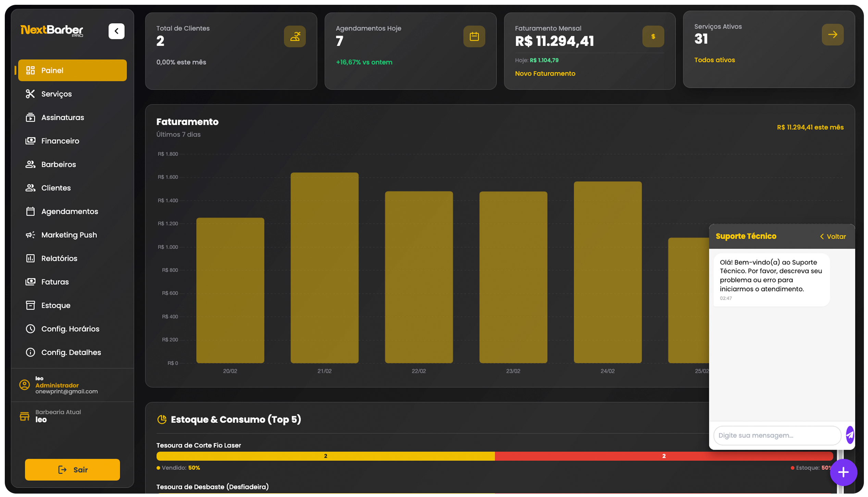The height and width of the screenshot is (497, 868).
Task: Click the scissors Serviços icon in the sidebar
Action: [x=30, y=94]
